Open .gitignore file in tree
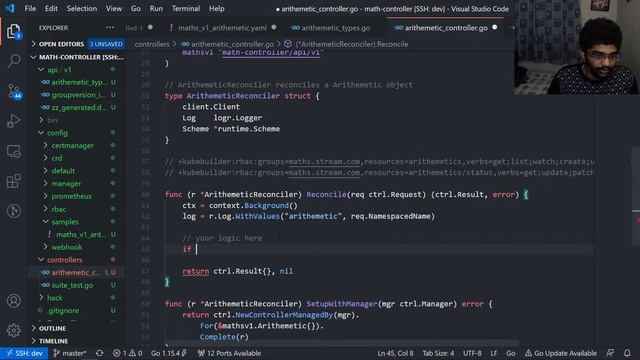Screen dimensions: 640x360 (63, 310)
